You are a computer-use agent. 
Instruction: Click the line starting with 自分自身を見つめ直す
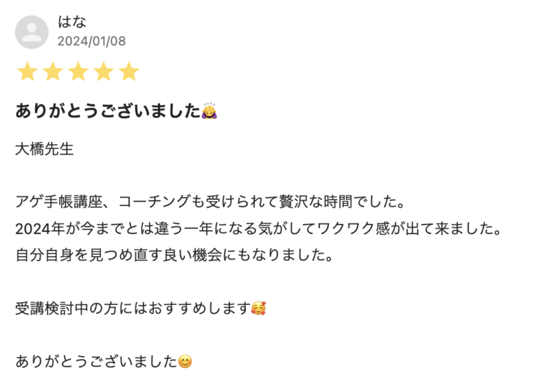point(173,255)
